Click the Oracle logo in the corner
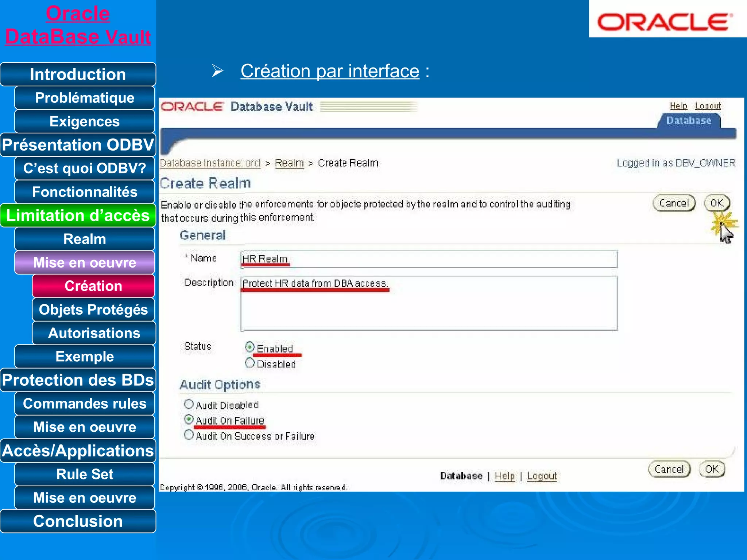747x560 pixels. tap(666, 22)
